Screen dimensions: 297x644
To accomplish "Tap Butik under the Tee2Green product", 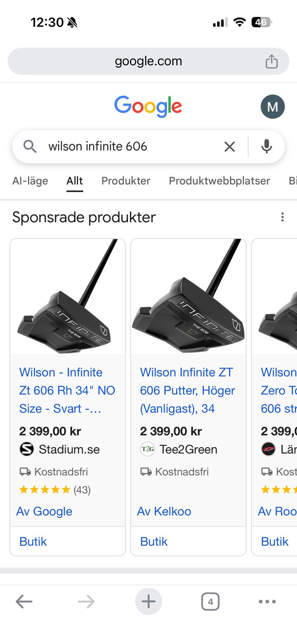I will (154, 542).
